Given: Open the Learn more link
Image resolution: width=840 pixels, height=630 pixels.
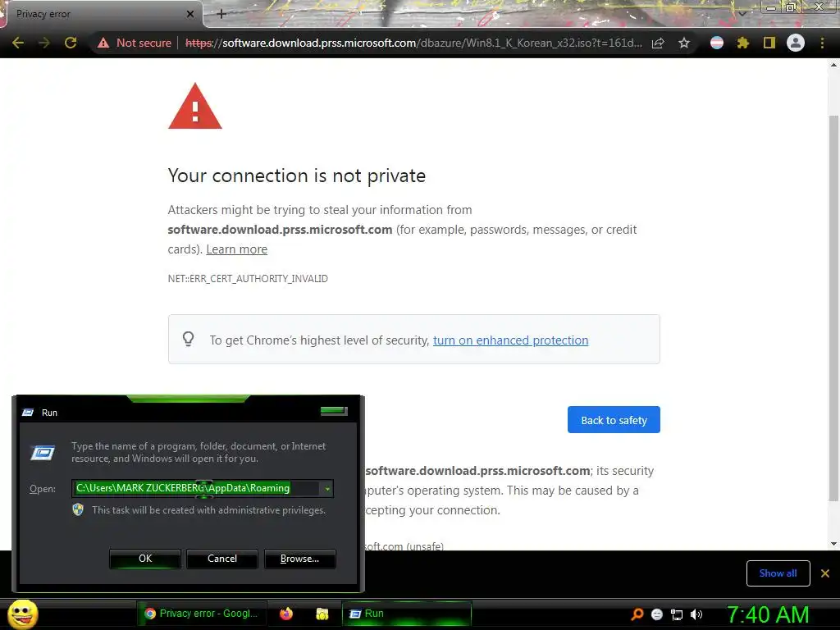Looking at the screenshot, I should pos(237,249).
